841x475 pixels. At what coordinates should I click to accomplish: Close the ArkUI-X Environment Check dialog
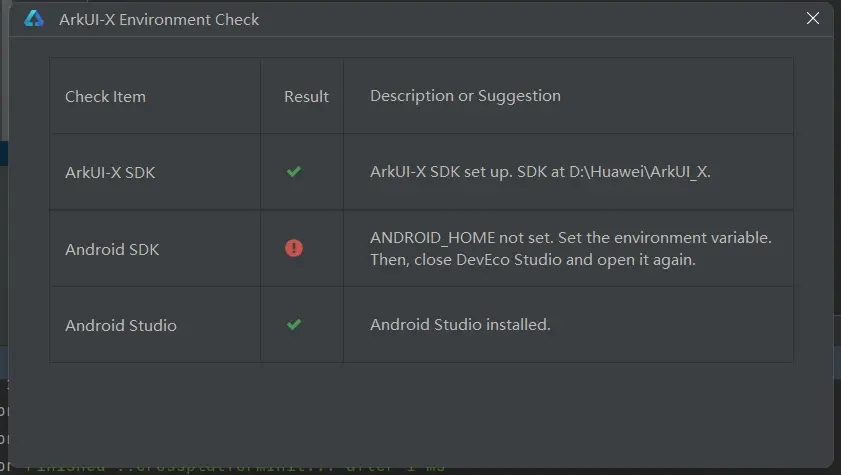tap(813, 18)
